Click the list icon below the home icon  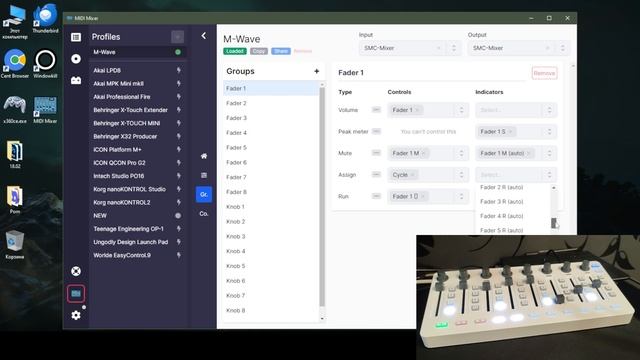pyautogui.click(x=204, y=175)
